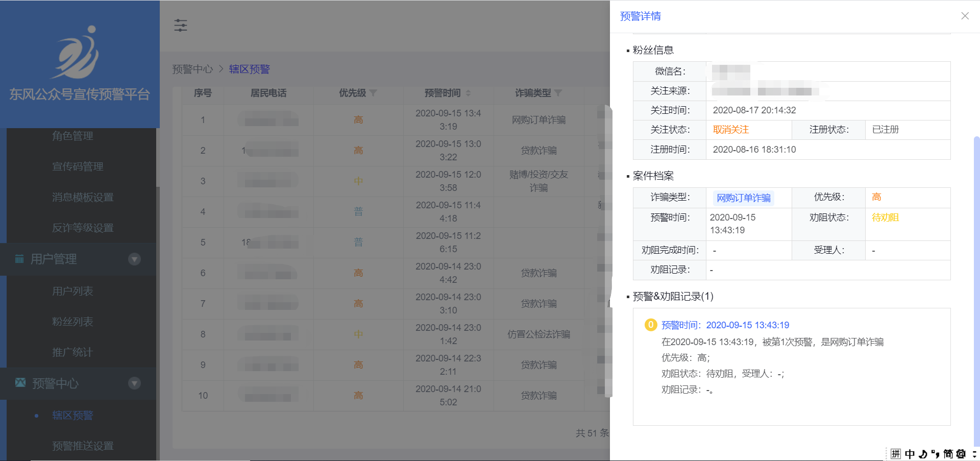Click the 居民电话 column header
Screen dimensions: 980x461
pyautogui.click(x=268, y=93)
